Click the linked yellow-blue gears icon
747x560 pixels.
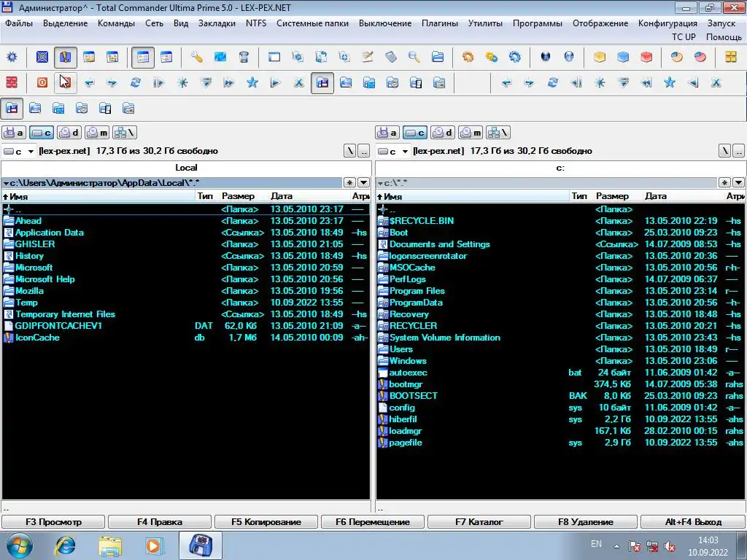[491, 58]
